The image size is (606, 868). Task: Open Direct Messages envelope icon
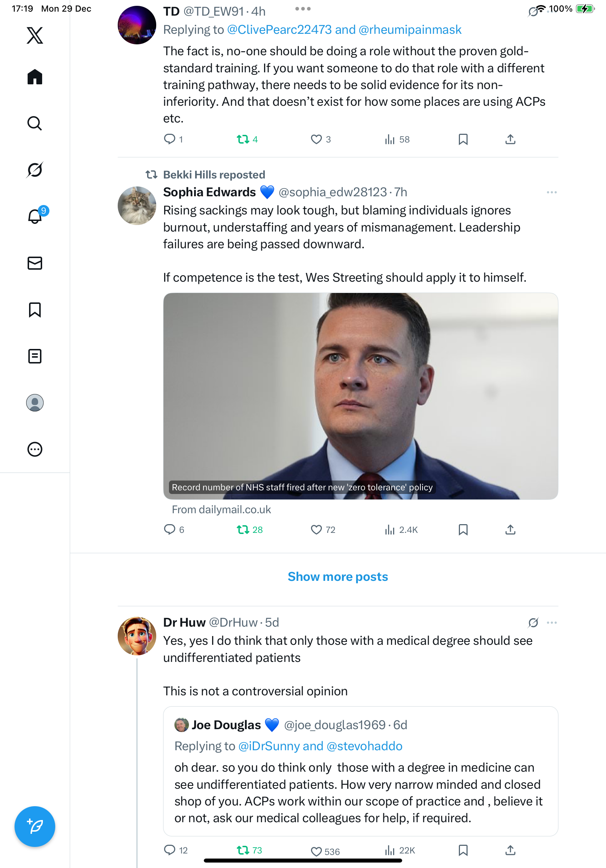click(35, 263)
